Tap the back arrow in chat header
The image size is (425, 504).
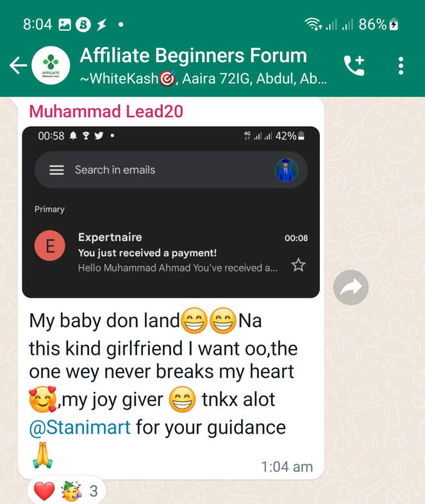(18, 65)
